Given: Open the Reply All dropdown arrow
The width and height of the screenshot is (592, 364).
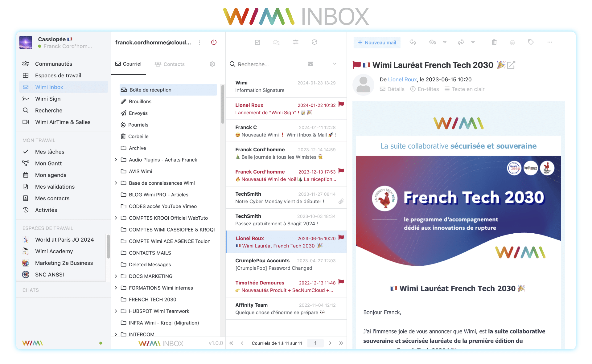Looking at the screenshot, I should tap(445, 42).
